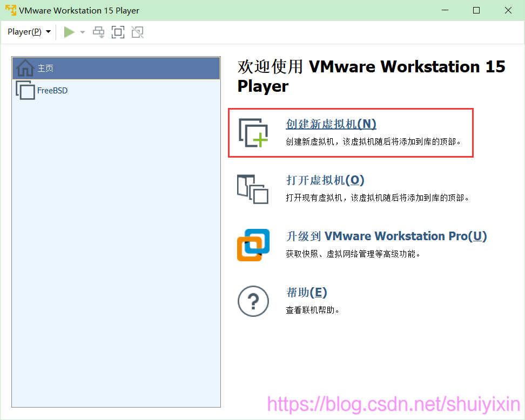Minimize the VMware Player window
The width and height of the screenshot is (525, 420).
click(x=445, y=10)
